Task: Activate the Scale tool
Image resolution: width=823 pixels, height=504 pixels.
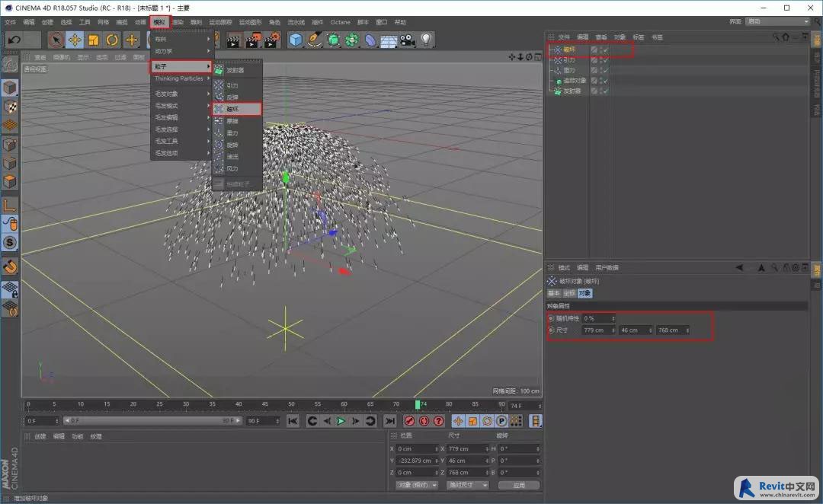Action: (x=94, y=40)
